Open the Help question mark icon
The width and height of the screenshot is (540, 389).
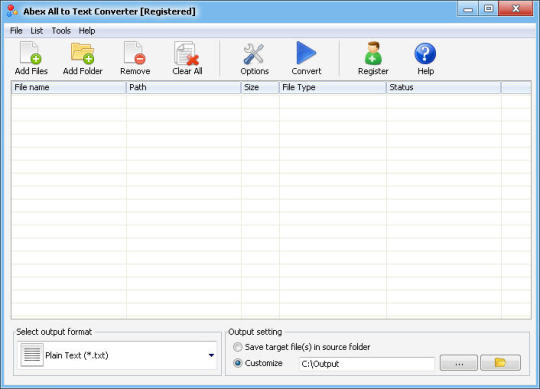pyautogui.click(x=425, y=53)
